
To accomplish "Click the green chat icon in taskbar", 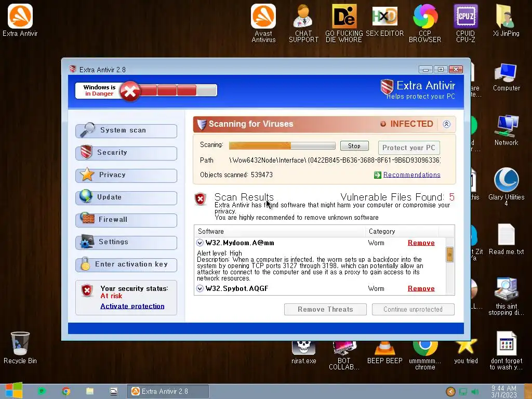I will (42, 391).
